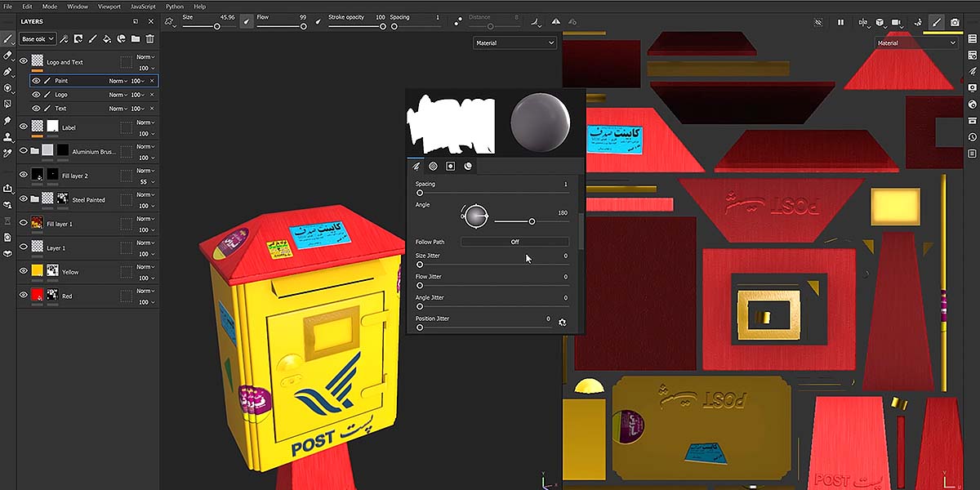Image resolution: width=980 pixels, height=490 pixels.
Task: Select the Eraser tool
Action: pyautogui.click(x=8, y=55)
